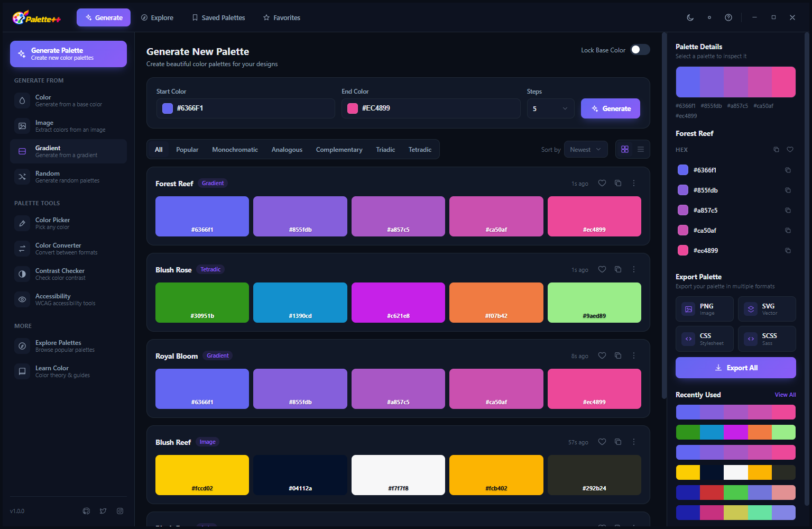The width and height of the screenshot is (812, 529).
Task: Open the Explore tab
Action: tap(157, 17)
